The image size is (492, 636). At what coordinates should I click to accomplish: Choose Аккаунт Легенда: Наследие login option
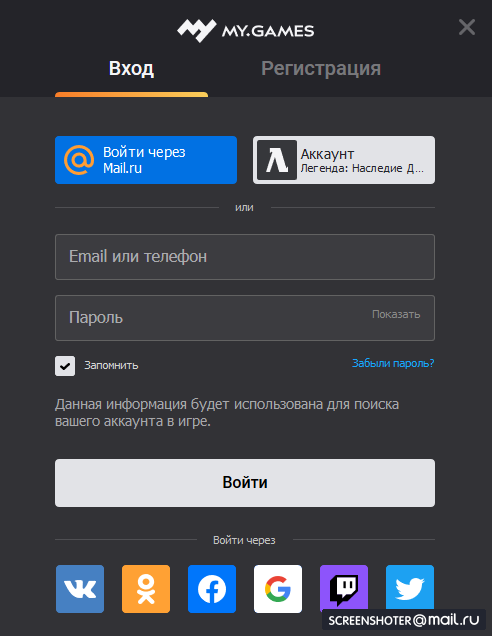click(344, 160)
